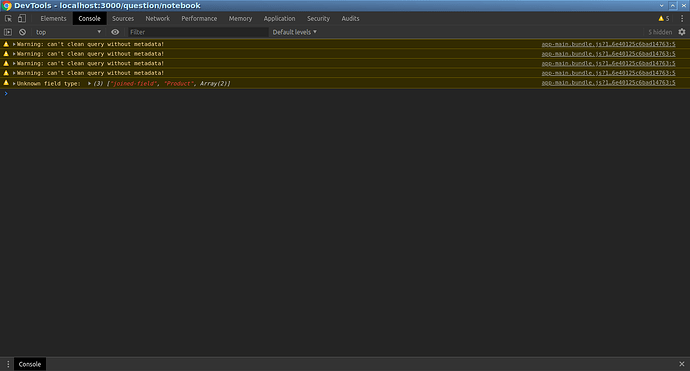Open the title bar dropdown chevron
Screen dimensions: 690x371
(x=661, y=6)
